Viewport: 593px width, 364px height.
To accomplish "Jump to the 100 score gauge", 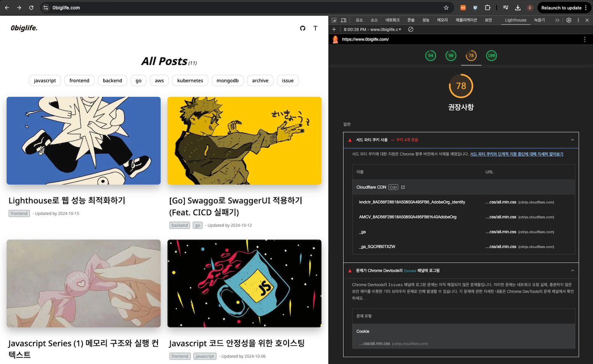I will click(492, 56).
